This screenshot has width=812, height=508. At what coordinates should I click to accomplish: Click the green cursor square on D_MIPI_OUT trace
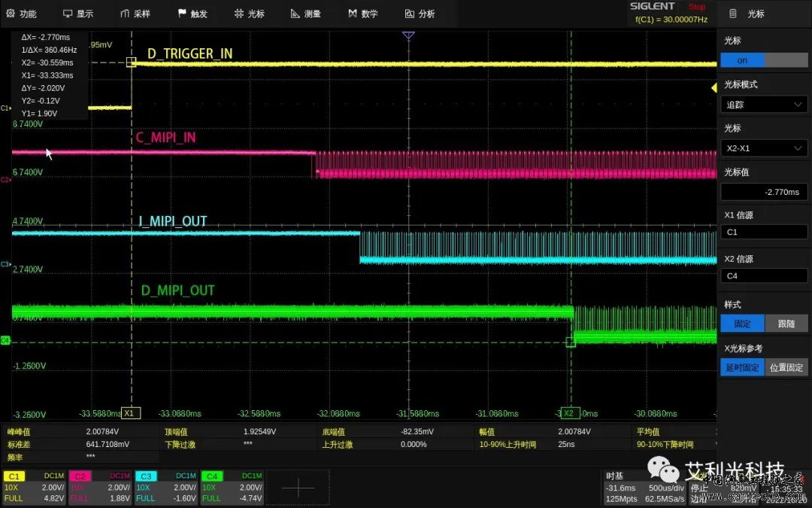[x=570, y=342]
